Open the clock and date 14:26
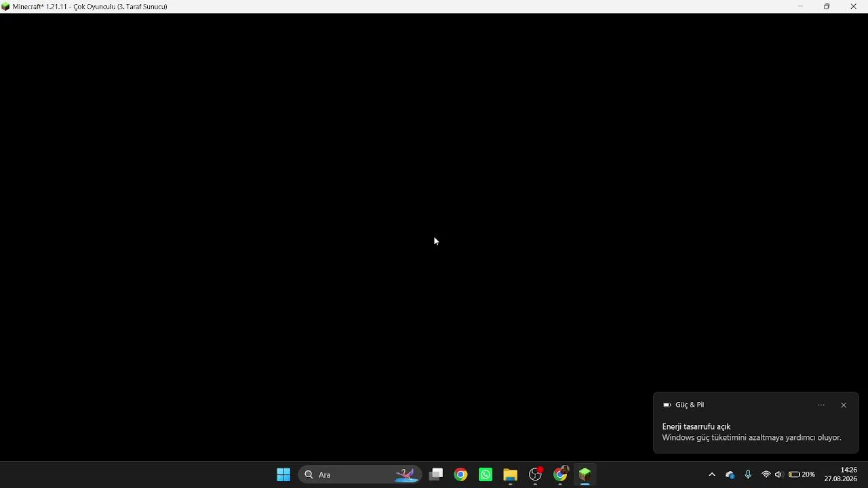The image size is (868, 488). click(841, 474)
